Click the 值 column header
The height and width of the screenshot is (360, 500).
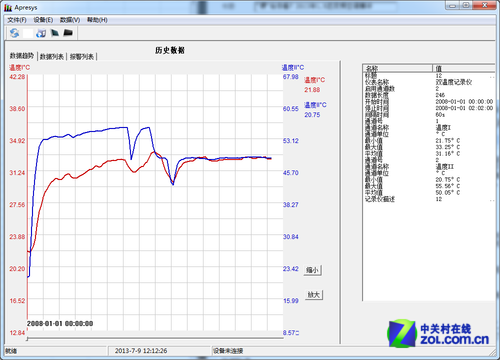pos(464,68)
